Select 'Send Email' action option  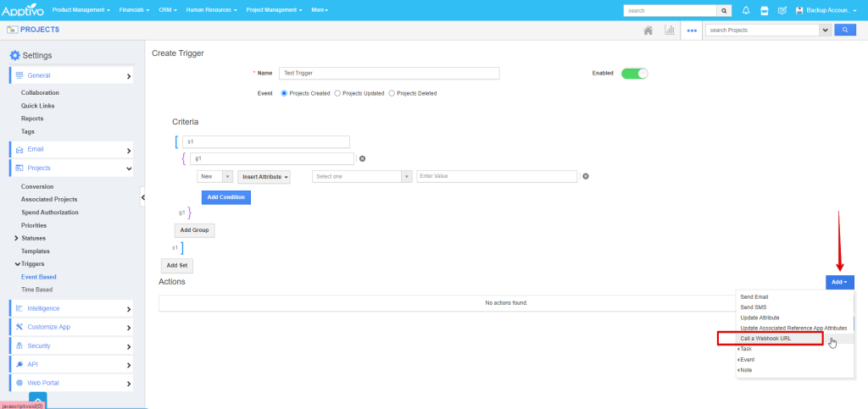coord(754,297)
